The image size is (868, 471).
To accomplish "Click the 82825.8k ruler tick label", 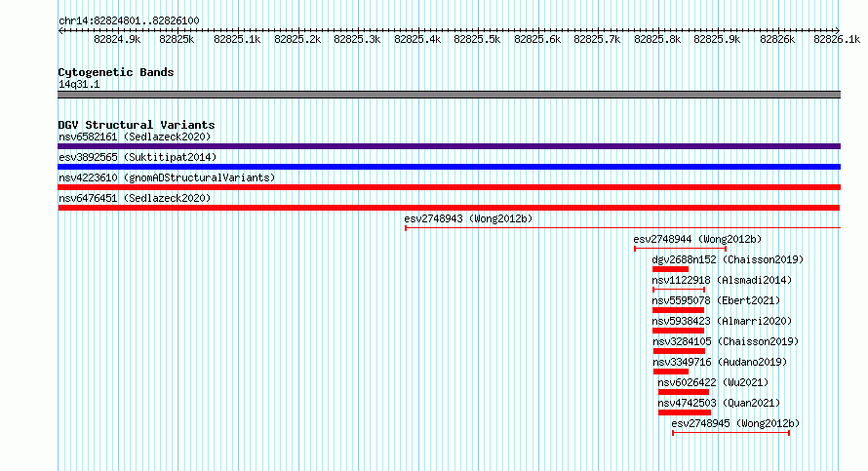I will pyautogui.click(x=657, y=39).
